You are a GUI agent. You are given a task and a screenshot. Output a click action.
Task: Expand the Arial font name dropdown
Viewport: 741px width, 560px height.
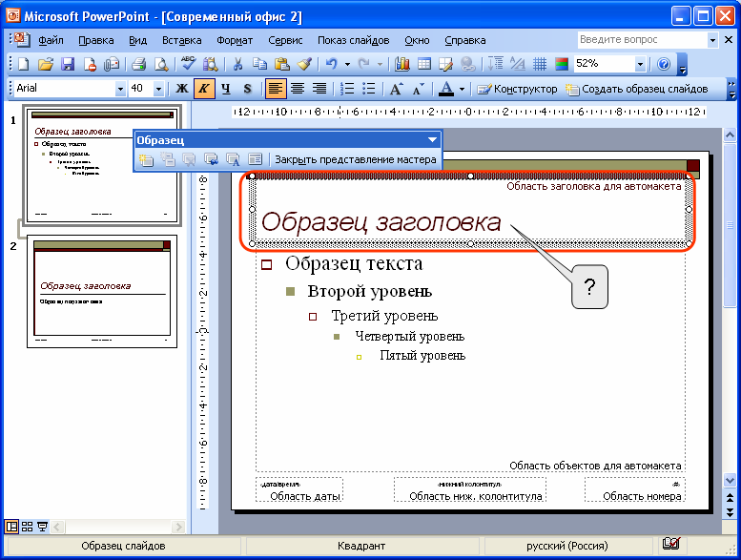point(120,89)
